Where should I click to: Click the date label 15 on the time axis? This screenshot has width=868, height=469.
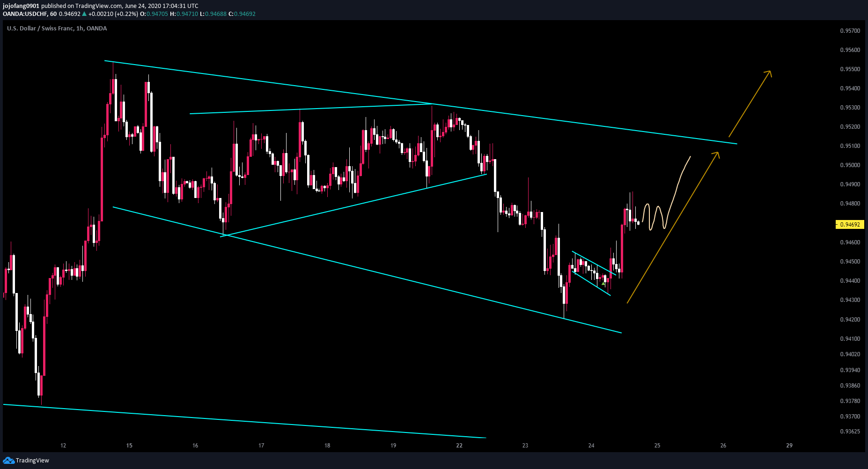click(129, 446)
